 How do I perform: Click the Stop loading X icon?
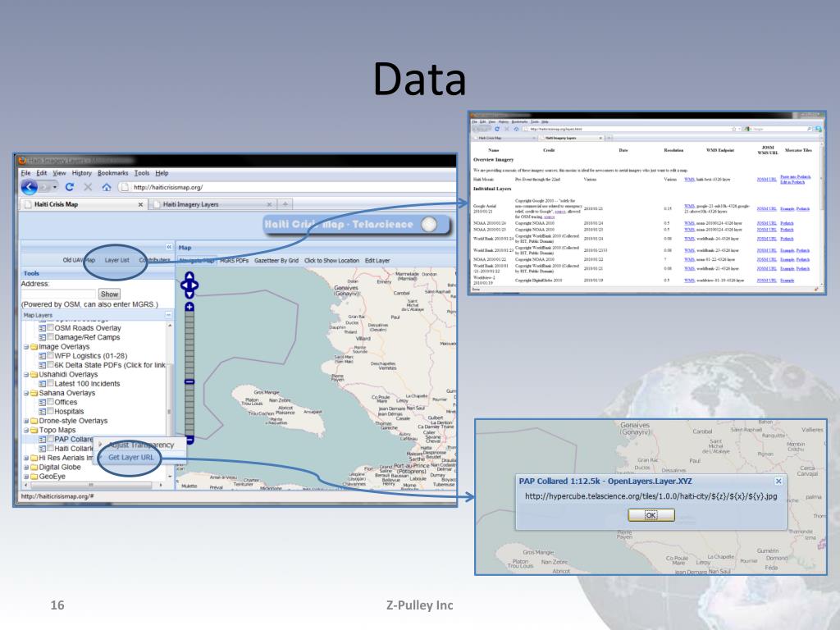[x=88, y=187]
